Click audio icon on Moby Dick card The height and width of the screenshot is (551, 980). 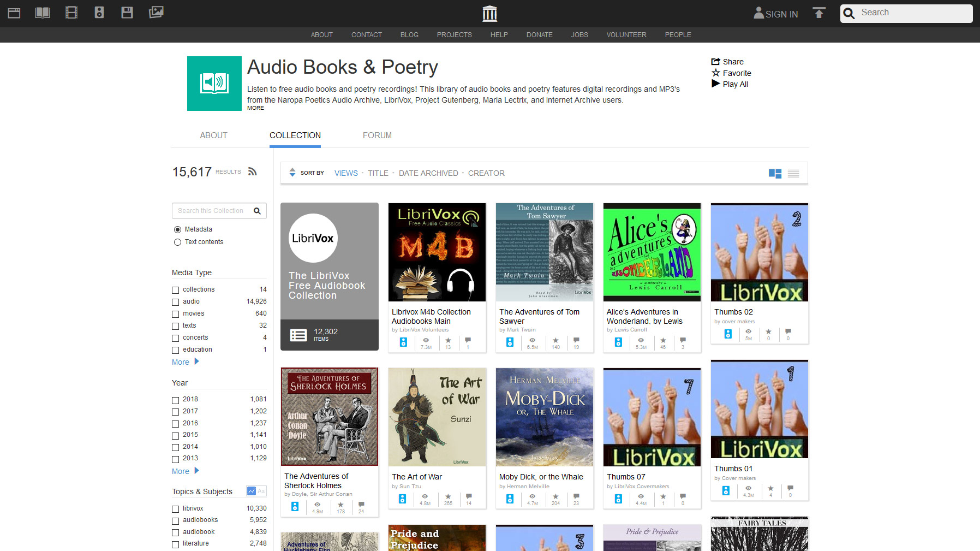point(510,499)
